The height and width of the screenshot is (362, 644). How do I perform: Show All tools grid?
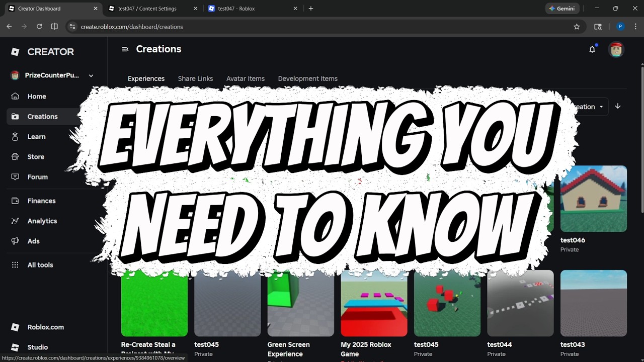click(40, 265)
